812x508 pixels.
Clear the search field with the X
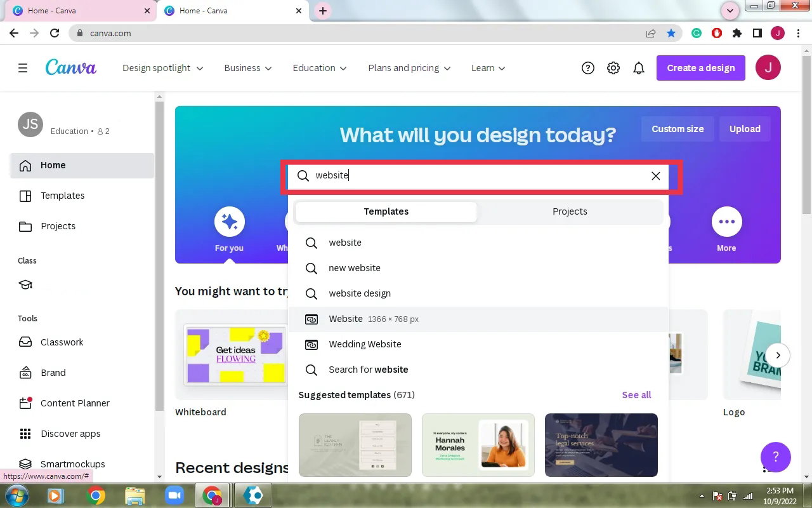tap(656, 176)
